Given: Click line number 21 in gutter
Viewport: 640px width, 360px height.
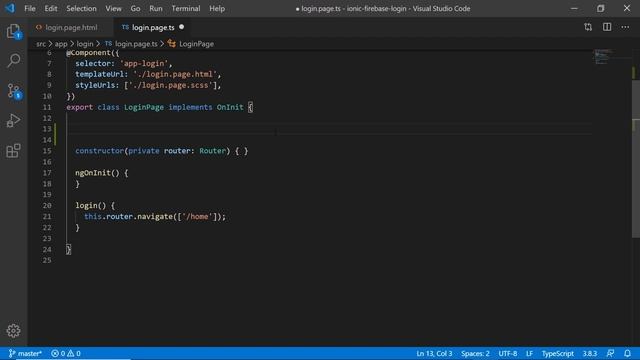Looking at the screenshot, I should coord(47,216).
